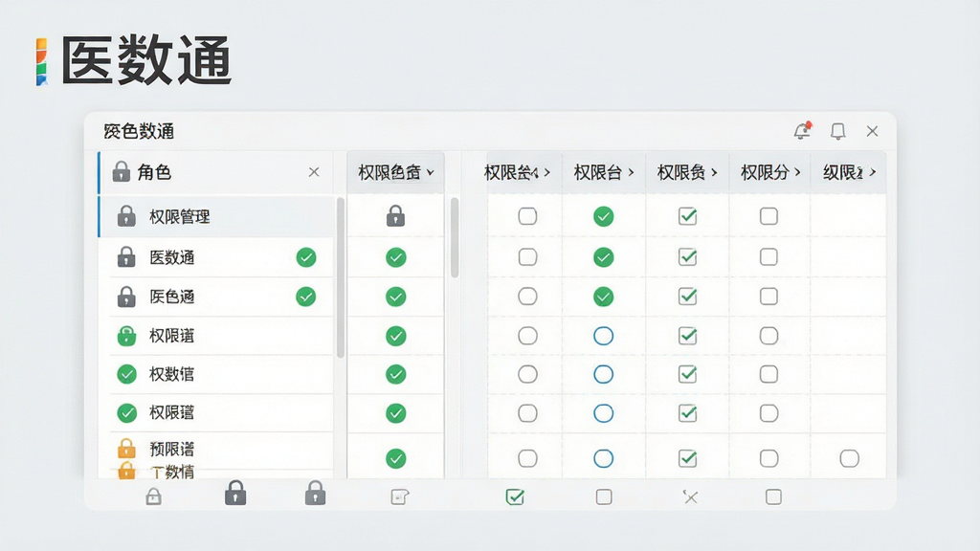This screenshot has height=551, width=980.
Task: Open the 权限色菑 column dropdown
Action: point(430,172)
